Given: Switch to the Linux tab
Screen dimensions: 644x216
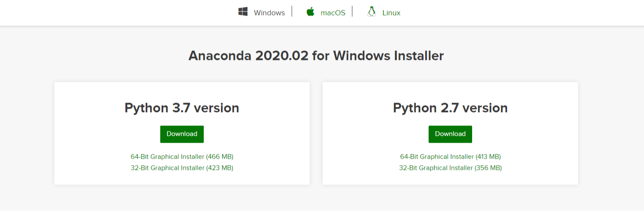Looking at the screenshot, I should click(392, 13).
